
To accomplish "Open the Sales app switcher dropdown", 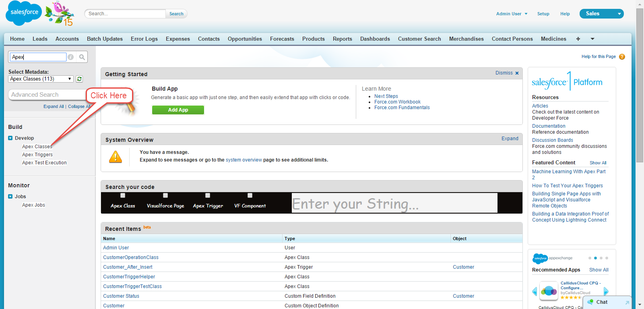I will pyautogui.click(x=619, y=14).
